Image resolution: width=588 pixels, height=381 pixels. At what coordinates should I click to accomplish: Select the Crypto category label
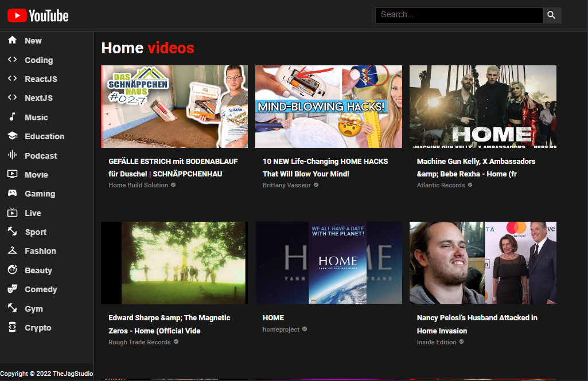[x=38, y=328]
